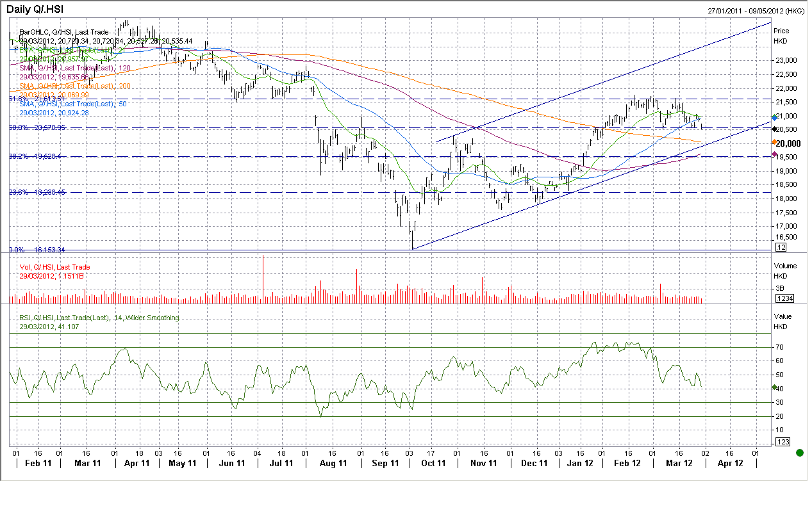Click the .123 RSI precision box
This screenshot has height=511, width=812.
coord(783,442)
